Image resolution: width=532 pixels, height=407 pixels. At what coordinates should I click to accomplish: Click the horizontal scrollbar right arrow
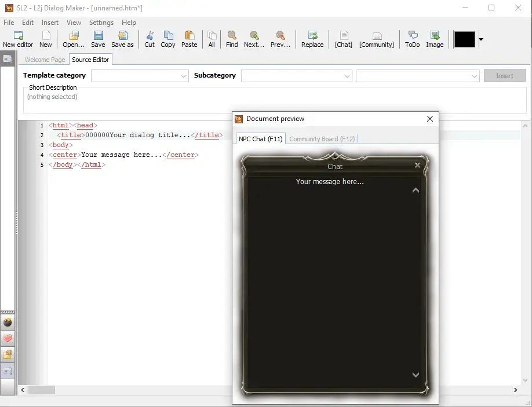coord(515,390)
